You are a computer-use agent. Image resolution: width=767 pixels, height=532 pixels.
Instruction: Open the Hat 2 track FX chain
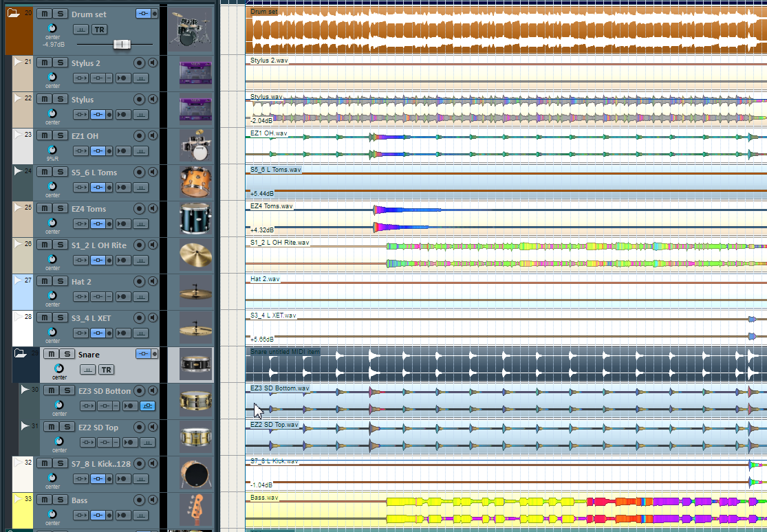(x=98, y=297)
